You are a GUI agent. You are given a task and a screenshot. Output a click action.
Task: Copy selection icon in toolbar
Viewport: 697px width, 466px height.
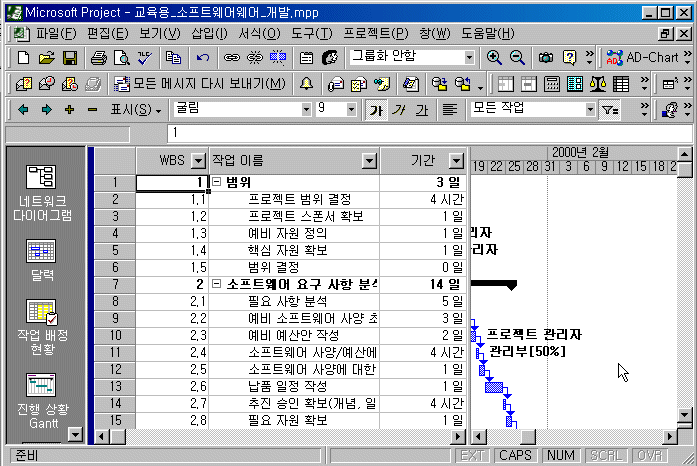(x=173, y=58)
